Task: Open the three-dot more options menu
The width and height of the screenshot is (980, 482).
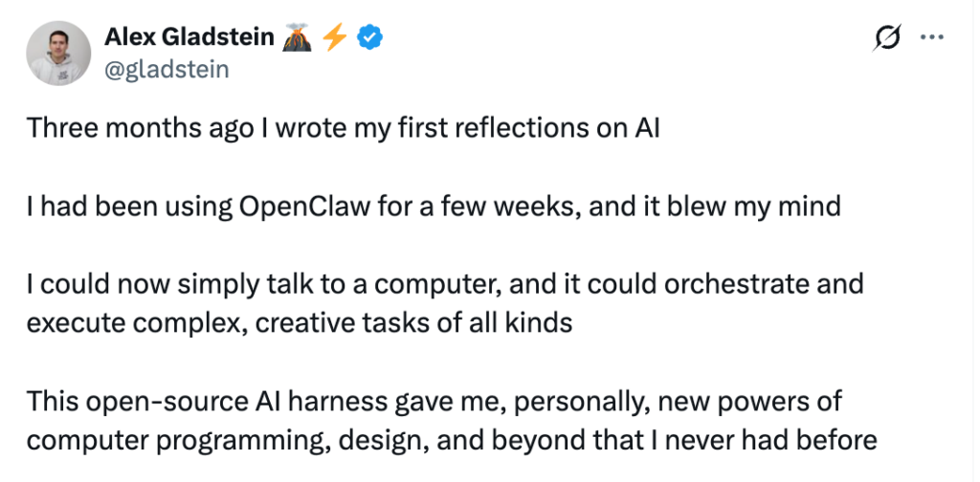Action: tap(932, 37)
